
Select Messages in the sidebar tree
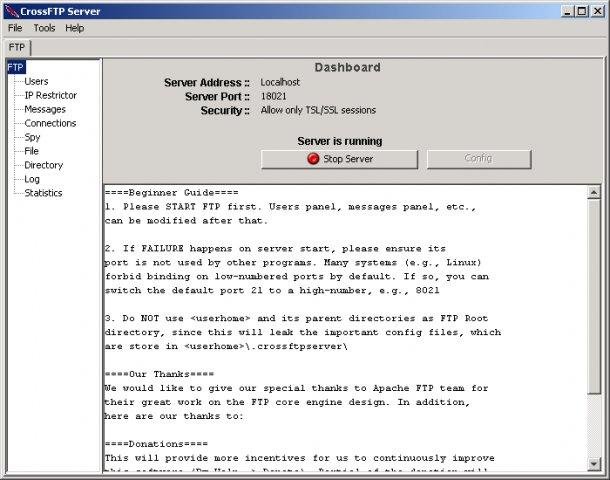click(x=45, y=109)
